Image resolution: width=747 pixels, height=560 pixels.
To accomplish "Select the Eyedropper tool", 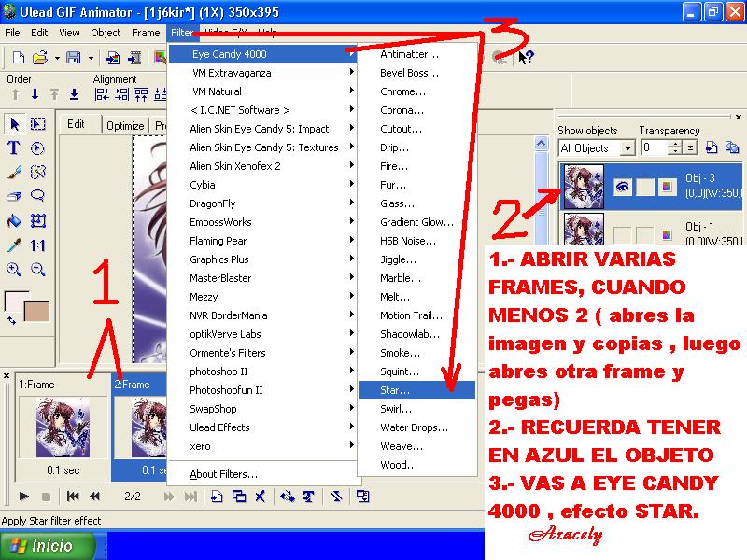I will (x=14, y=245).
